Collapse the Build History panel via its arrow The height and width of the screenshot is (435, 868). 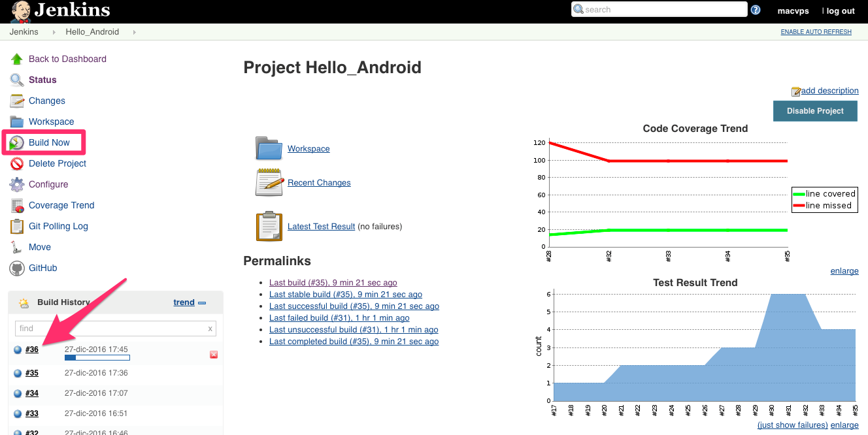(203, 302)
